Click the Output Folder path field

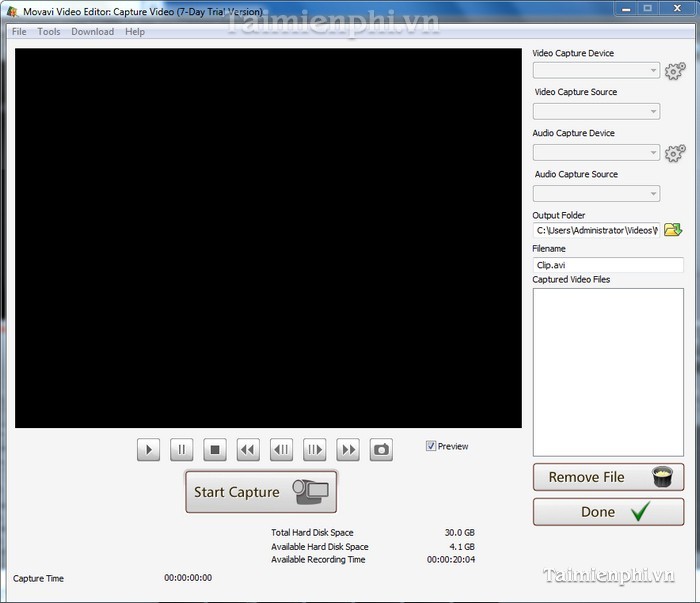point(596,230)
